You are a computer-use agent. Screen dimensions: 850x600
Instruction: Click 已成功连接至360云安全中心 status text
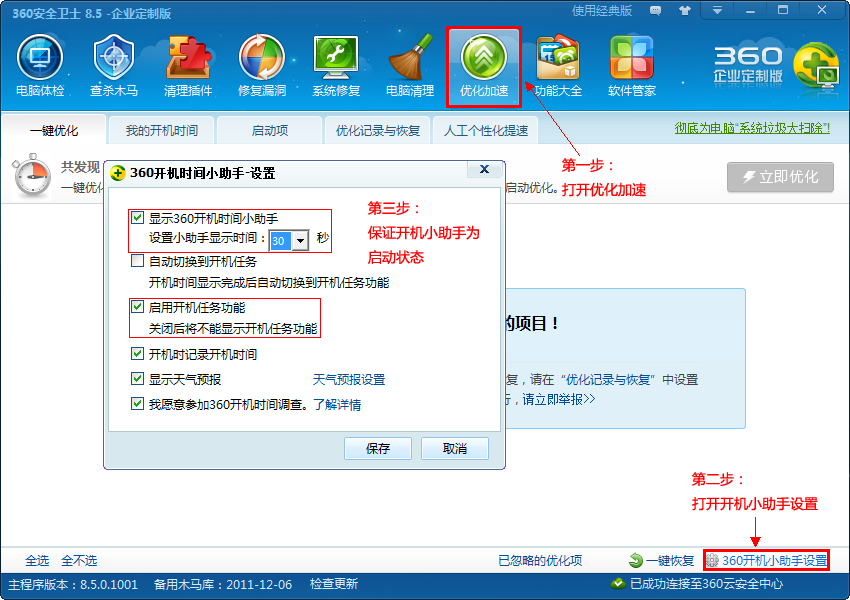tap(706, 584)
